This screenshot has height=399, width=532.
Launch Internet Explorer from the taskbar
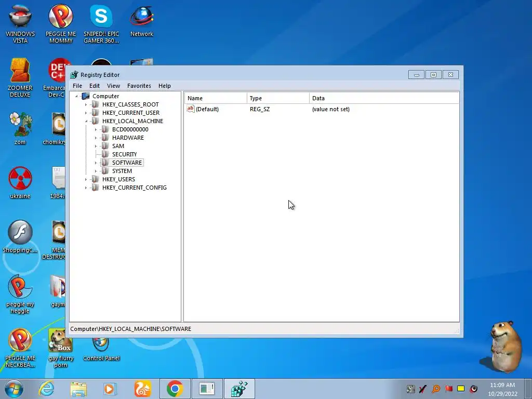(x=46, y=389)
